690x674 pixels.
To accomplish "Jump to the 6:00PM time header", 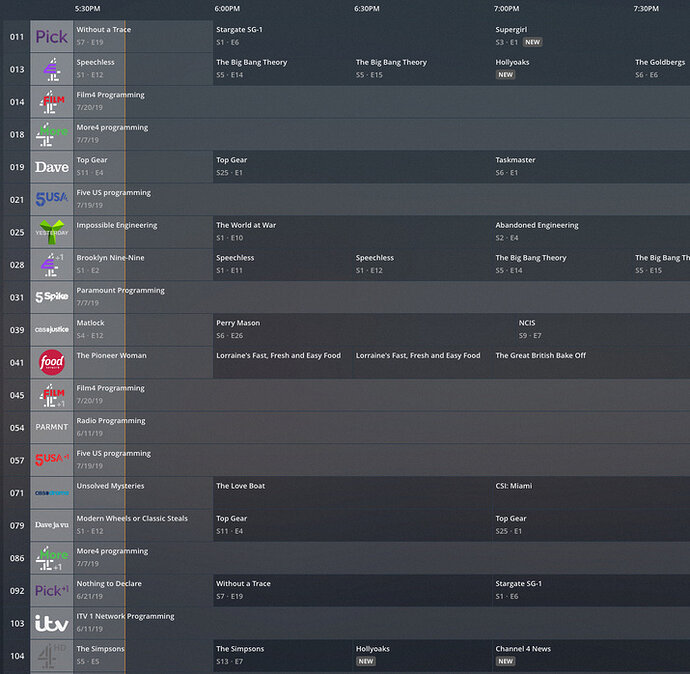I will coord(227,9).
